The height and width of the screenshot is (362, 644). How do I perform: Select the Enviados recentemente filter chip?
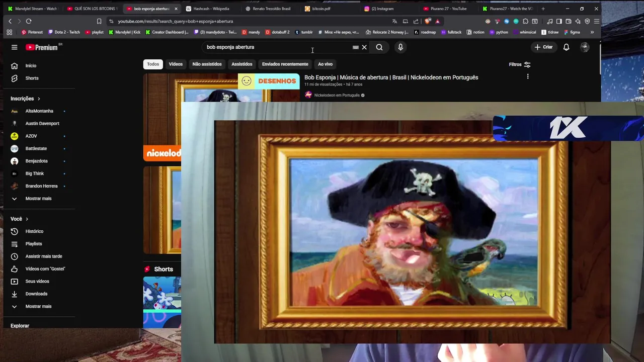point(285,64)
